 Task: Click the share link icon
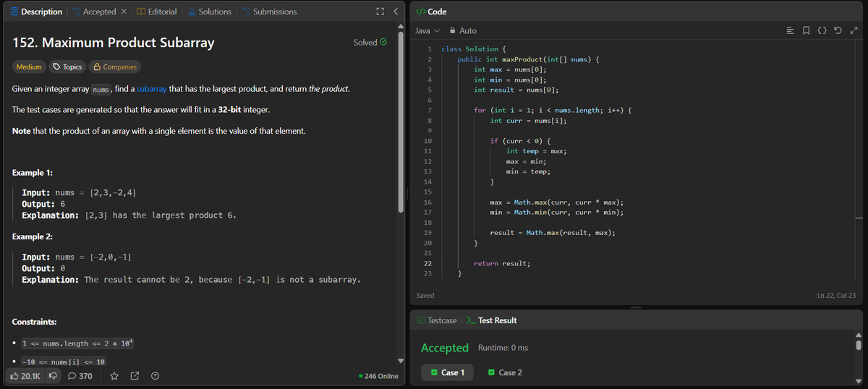point(135,376)
